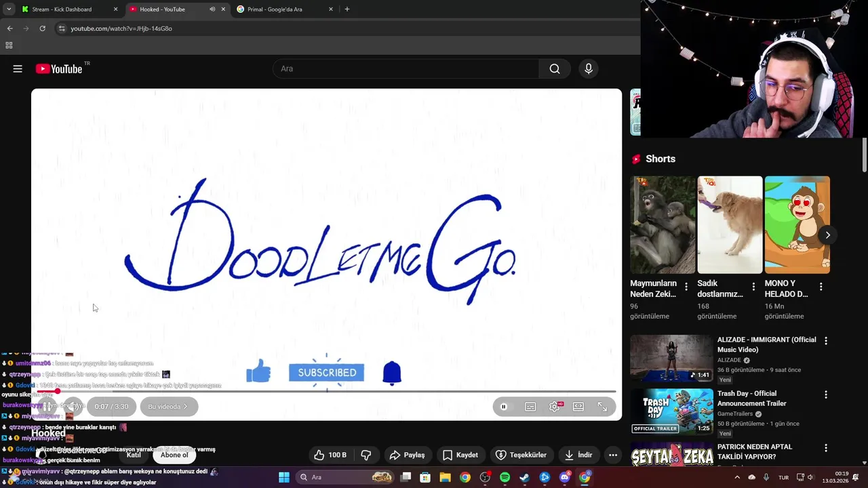The width and height of the screenshot is (868, 488).
Task: Click the taskbar 'Ara' search box
Action: 345,477
